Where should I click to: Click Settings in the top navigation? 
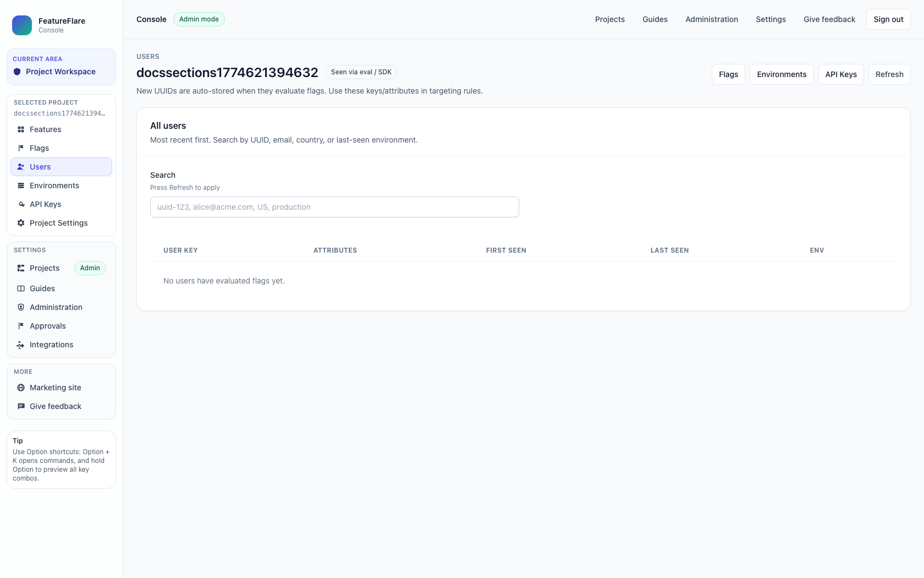[771, 19]
